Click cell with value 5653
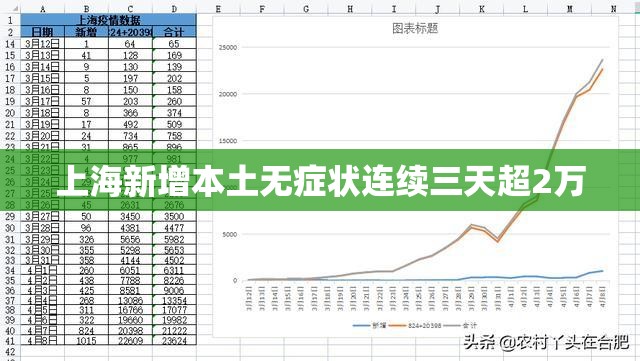The image size is (640, 361). click(x=174, y=250)
